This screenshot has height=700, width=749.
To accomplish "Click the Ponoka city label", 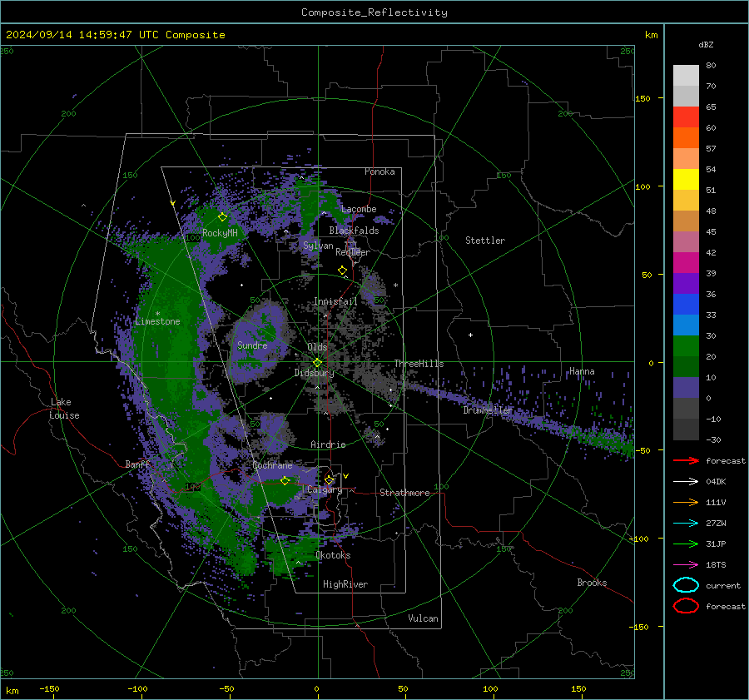I will pos(379,171).
